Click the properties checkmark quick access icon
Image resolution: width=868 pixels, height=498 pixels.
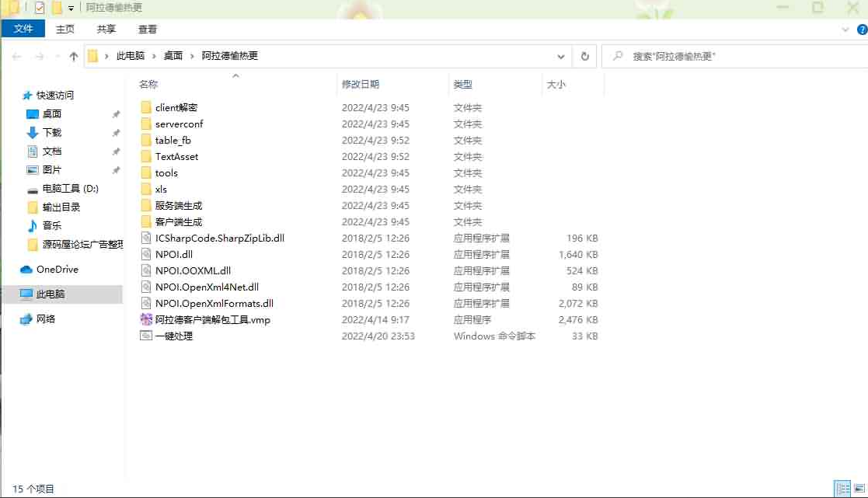click(x=40, y=8)
